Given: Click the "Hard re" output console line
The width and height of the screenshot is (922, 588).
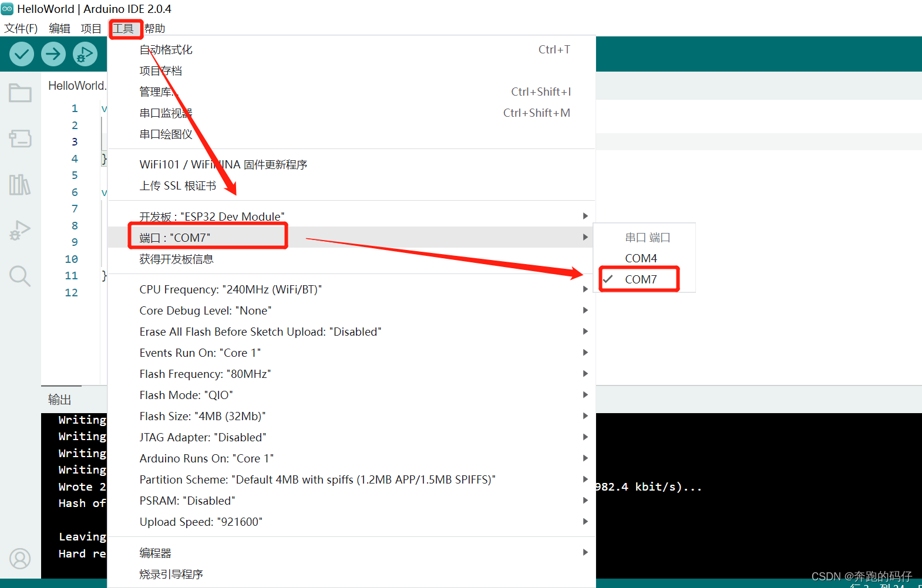Looking at the screenshot, I should click(82, 554).
